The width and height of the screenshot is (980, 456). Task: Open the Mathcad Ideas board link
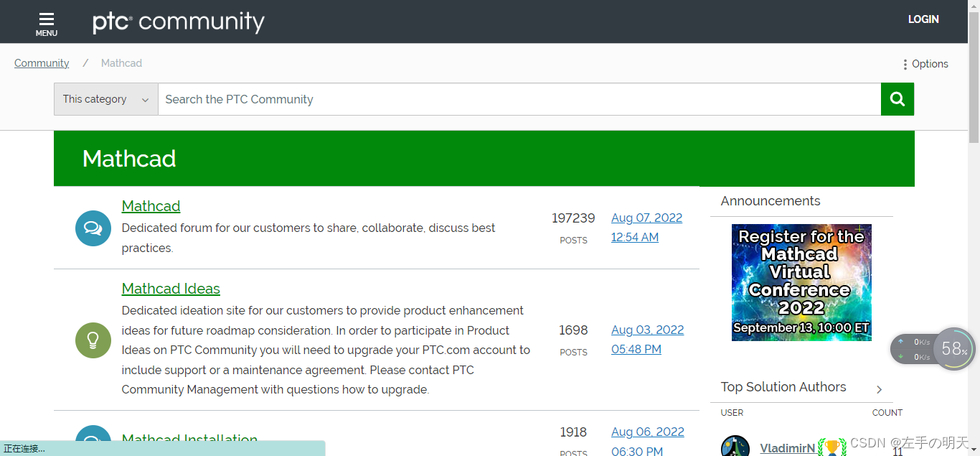tap(171, 289)
